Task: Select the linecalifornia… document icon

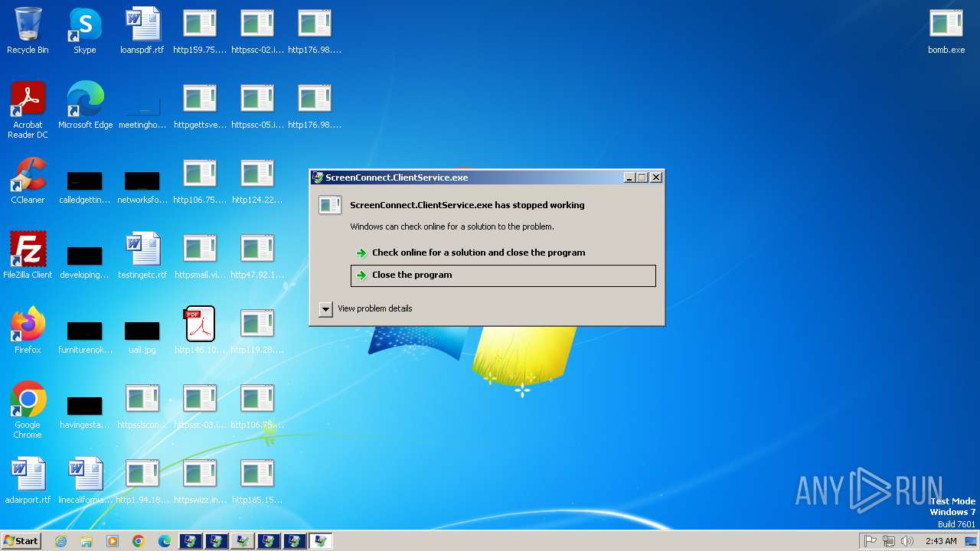Action: 85,481
